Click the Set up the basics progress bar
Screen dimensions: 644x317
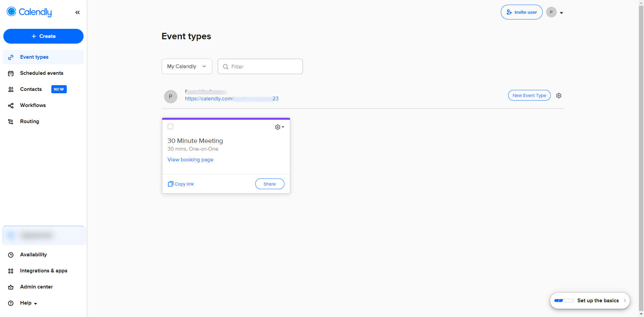[x=563, y=301]
